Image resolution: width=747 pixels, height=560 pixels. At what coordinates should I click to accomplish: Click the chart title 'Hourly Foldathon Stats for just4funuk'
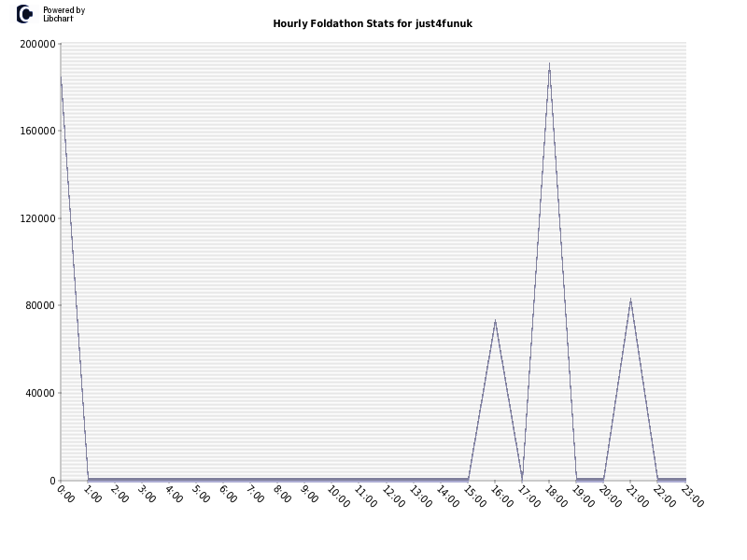pyautogui.click(x=373, y=24)
